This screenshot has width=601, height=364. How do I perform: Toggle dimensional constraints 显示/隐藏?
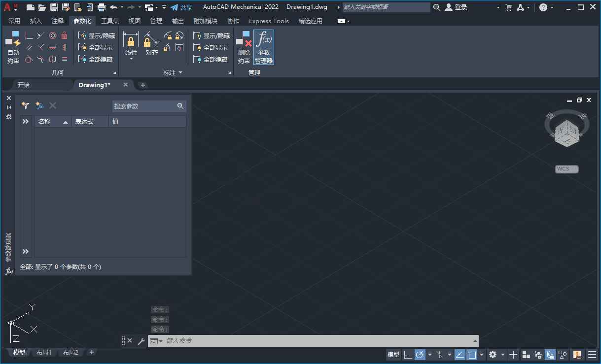pyautogui.click(x=212, y=35)
